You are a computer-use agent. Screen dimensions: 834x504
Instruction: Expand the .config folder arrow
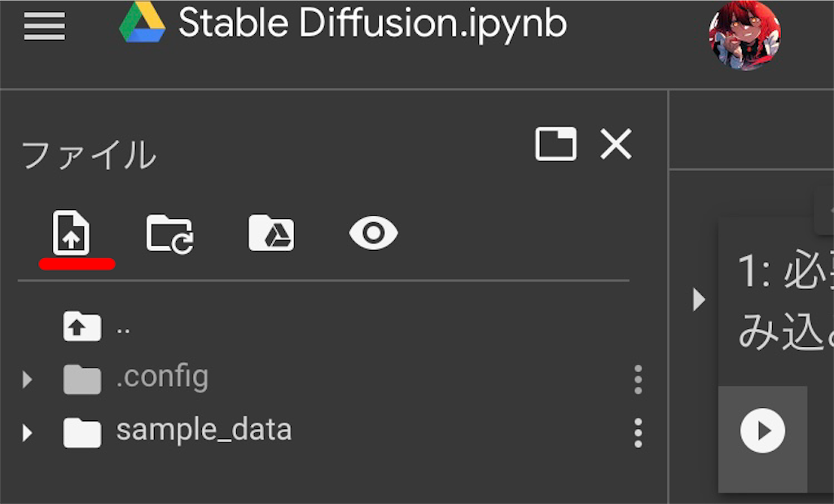point(28,379)
